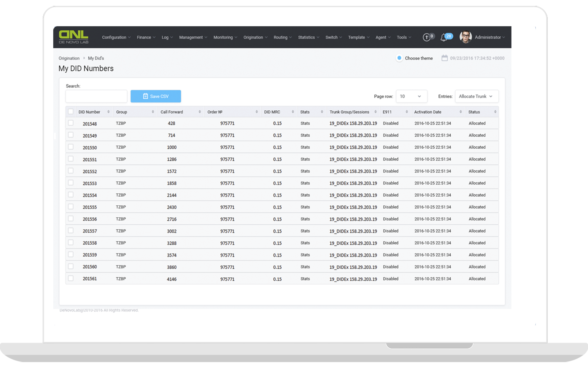Check the box for DID 201548
The width and height of the screenshot is (588, 368).
coord(71,123)
